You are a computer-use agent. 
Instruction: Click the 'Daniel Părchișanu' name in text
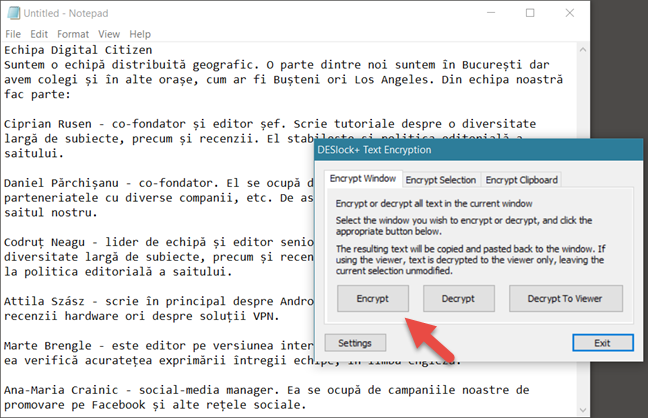click(61, 183)
